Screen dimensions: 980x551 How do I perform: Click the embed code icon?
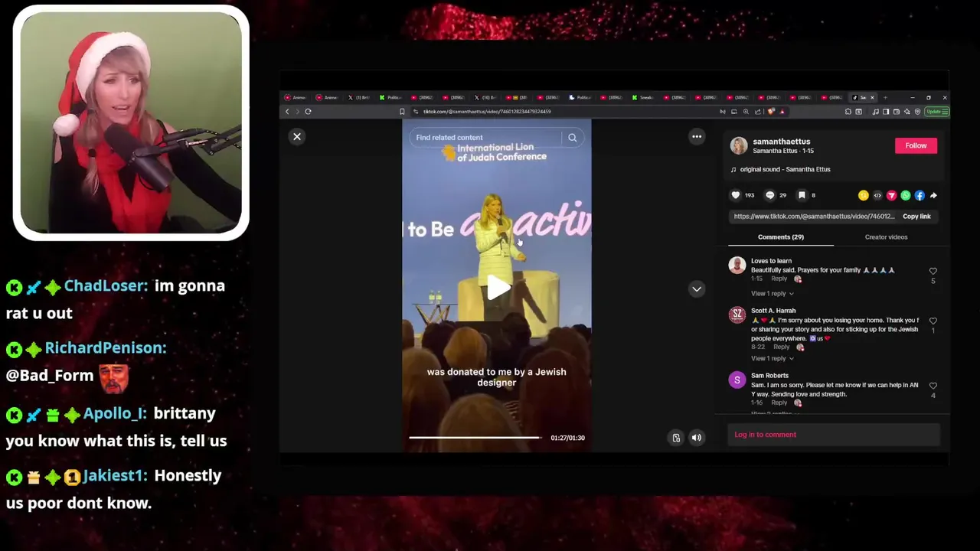coord(877,195)
